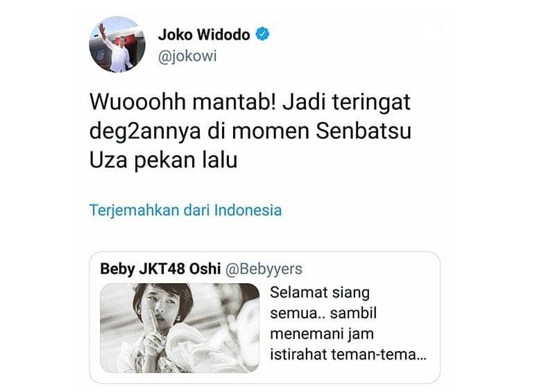The height and width of the screenshot is (392, 555).
Task: Click the word 'Senbatsu' in the tweet
Action: (x=363, y=131)
